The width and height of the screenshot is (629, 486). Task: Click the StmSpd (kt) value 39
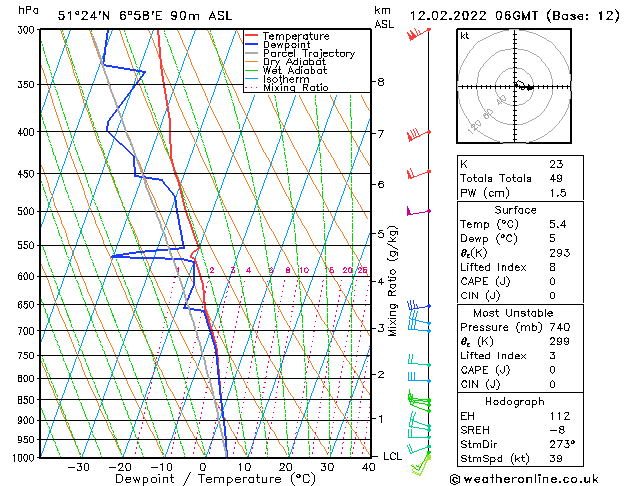point(556,458)
